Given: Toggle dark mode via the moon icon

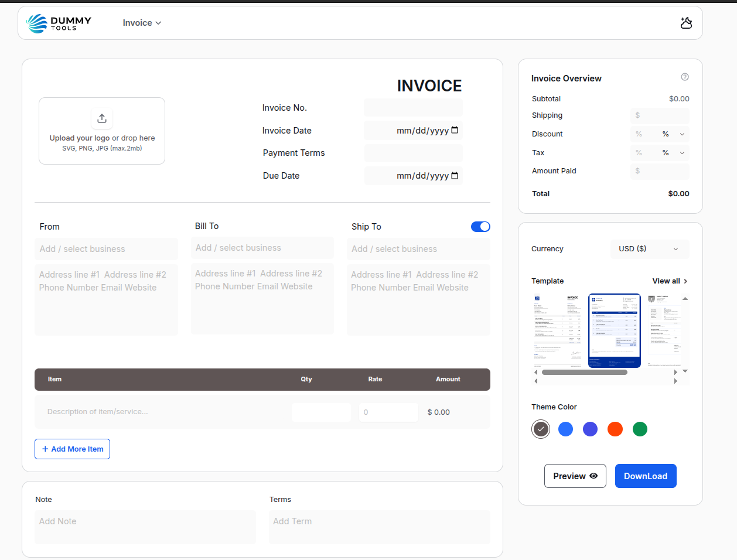Looking at the screenshot, I should (x=686, y=23).
